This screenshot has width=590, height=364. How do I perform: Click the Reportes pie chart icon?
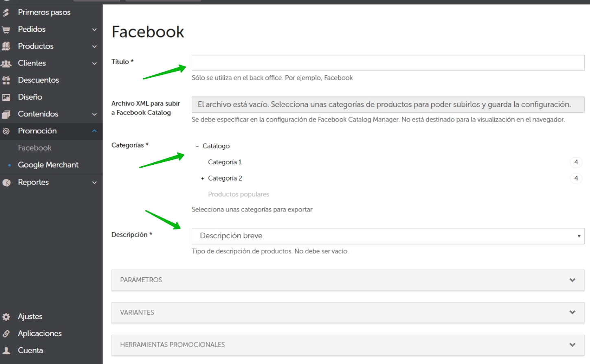(x=6, y=183)
